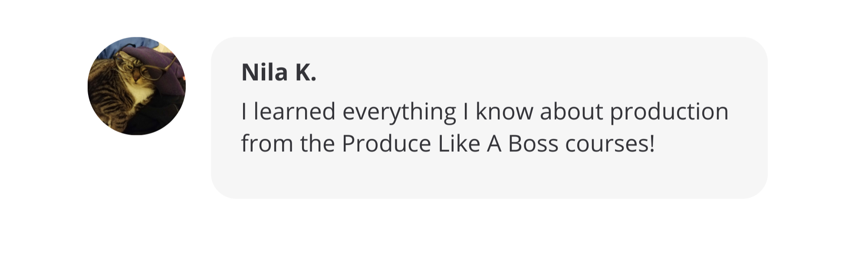Click the word courses! in the review
Viewport: 868px width, 258px height.
click(x=610, y=144)
